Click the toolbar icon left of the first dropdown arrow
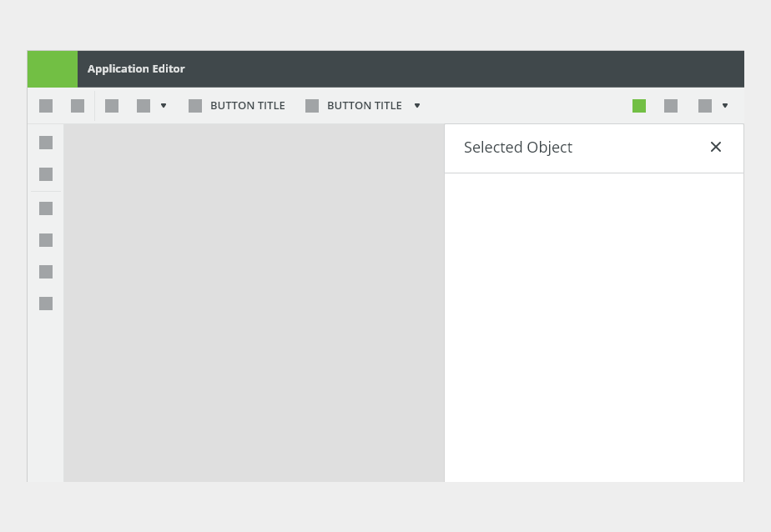This screenshot has height=532, width=771. tap(143, 106)
